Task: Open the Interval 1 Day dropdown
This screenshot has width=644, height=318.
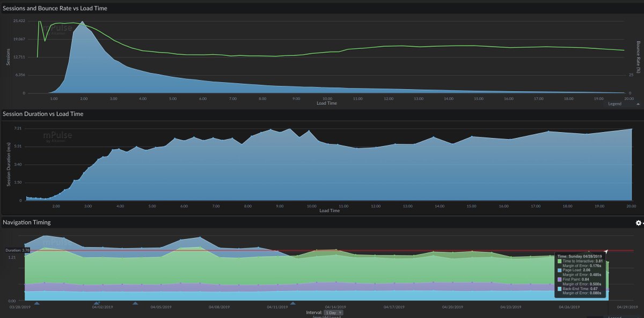Action: (x=334, y=312)
